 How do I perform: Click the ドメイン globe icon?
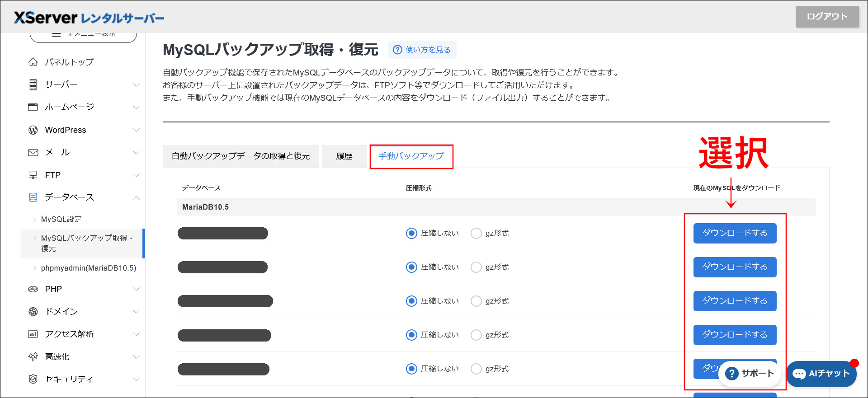point(33,312)
